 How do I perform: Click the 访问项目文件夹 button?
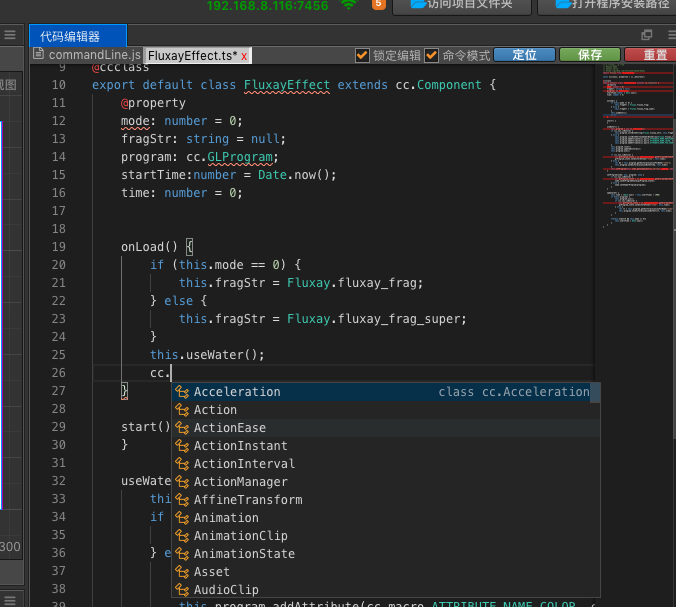tap(462, 5)
